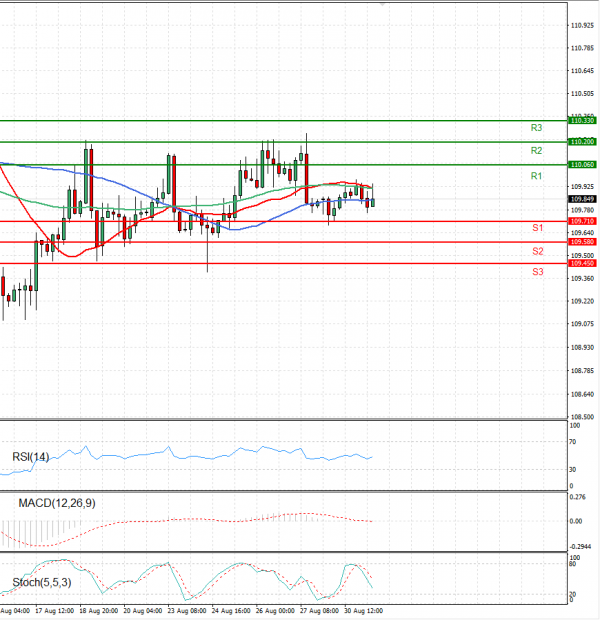Click the latest candlestick on the chart
Image resolution: width=600 pixels, height=620 pixels.
373,202
